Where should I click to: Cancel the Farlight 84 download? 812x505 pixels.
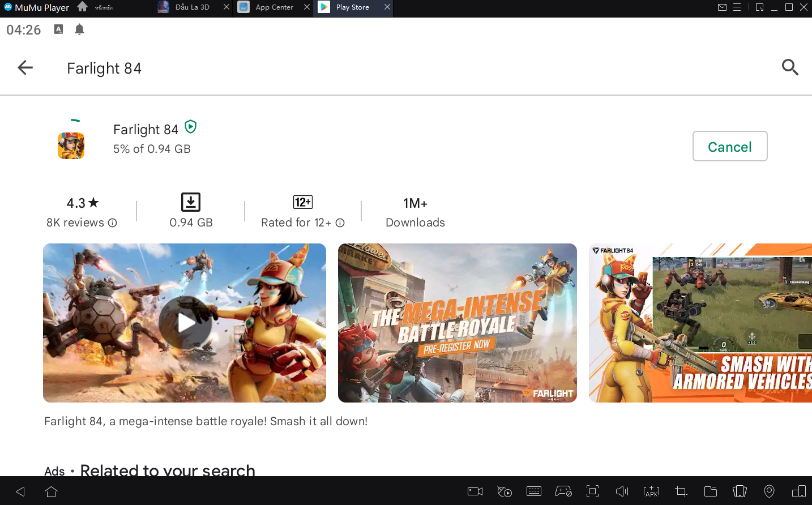pyautogui.click(x=729, y=147)
